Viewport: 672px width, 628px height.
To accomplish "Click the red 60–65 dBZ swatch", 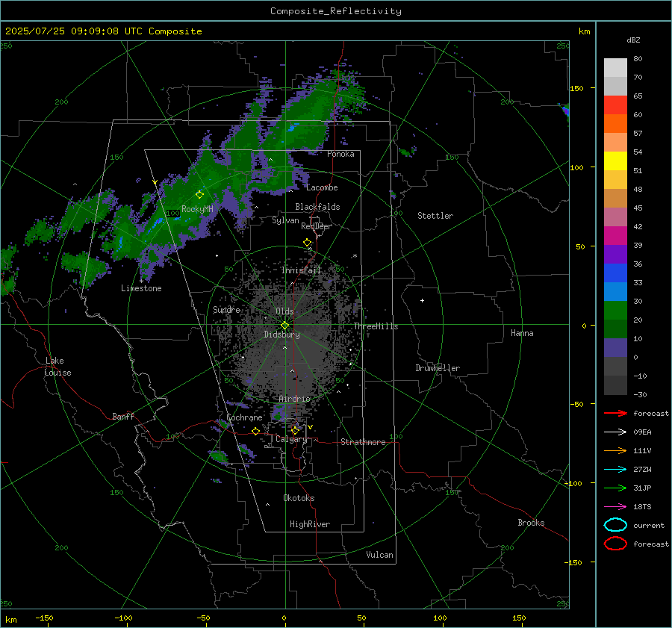I will click(615, 105).
